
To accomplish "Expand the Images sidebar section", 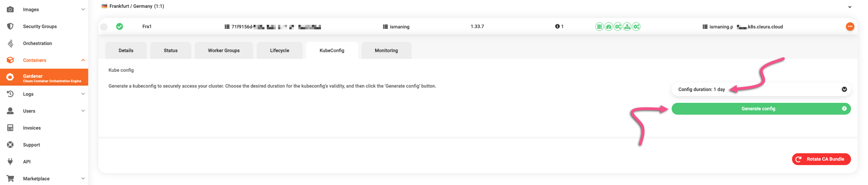I will pyautogui.click(x=83, y=9).
